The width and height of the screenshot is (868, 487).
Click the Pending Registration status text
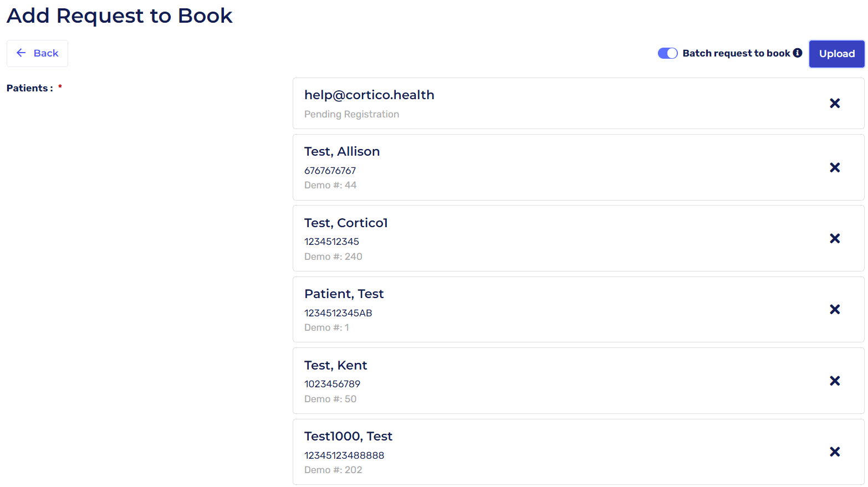click(x=351, y=114)
